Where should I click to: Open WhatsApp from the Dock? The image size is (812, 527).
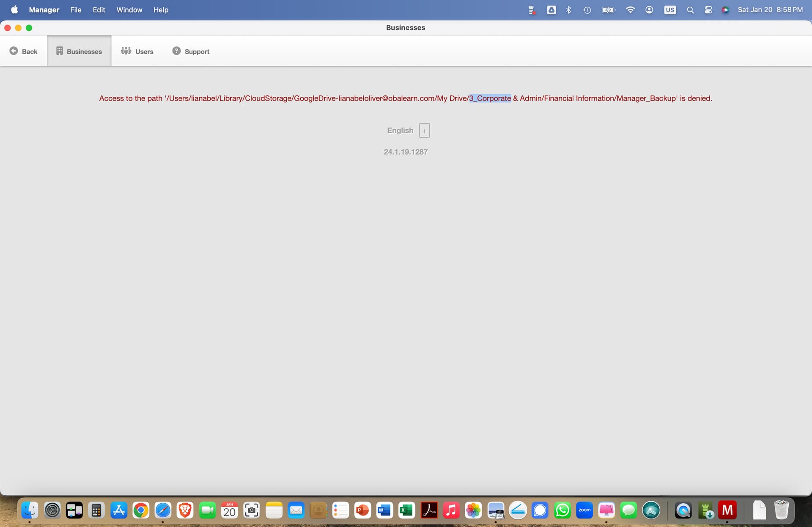[x=562, y=510]
